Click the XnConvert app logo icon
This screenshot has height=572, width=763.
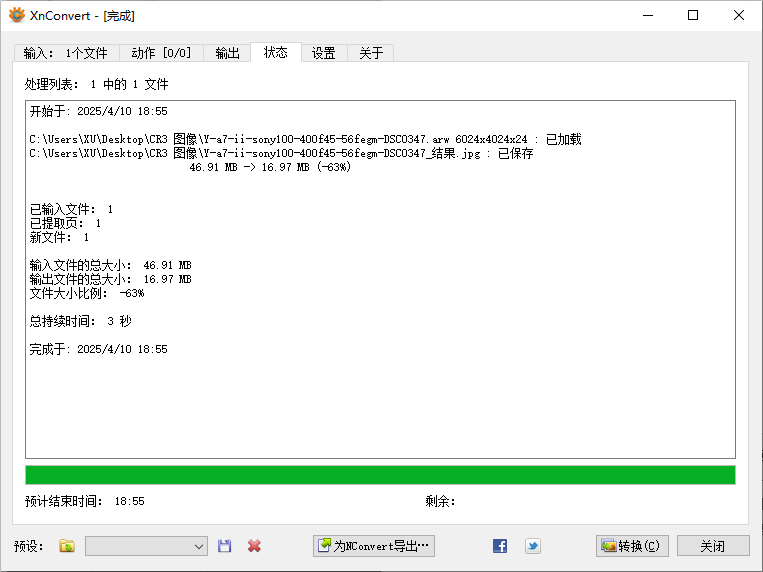tap(17, 15)
